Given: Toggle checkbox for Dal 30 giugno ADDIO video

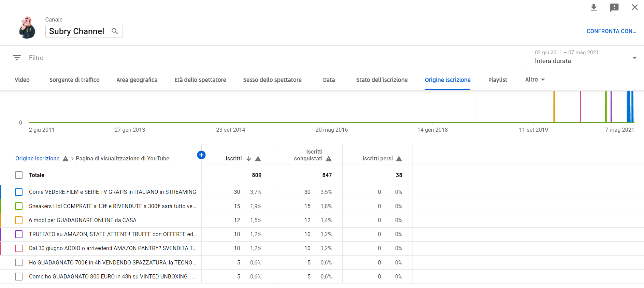Looking at the screenshot, I should pos(19,248).
